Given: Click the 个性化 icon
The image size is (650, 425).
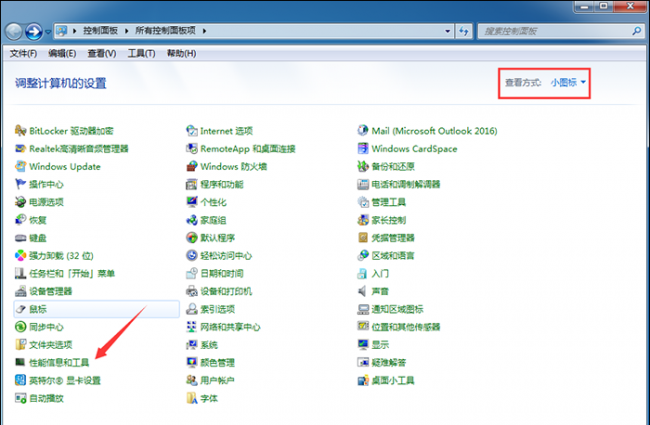Looking at the screenshot, I should tap(192, 202).
